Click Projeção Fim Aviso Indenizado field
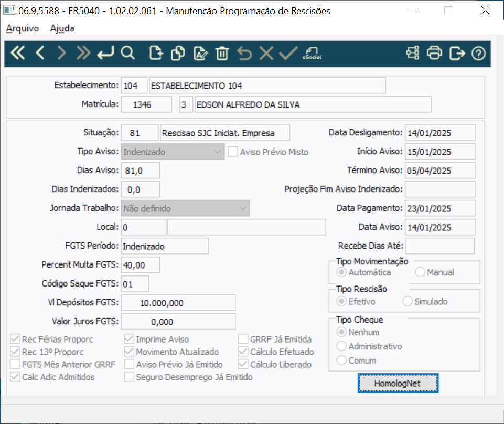The width and height of the screenshot is (504, 424). [x=440, y=189]
